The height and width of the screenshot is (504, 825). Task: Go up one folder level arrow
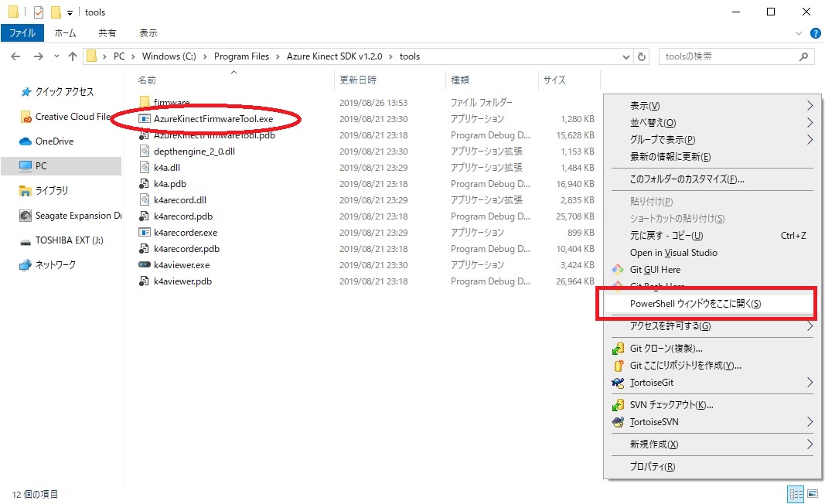coord(73,56)
